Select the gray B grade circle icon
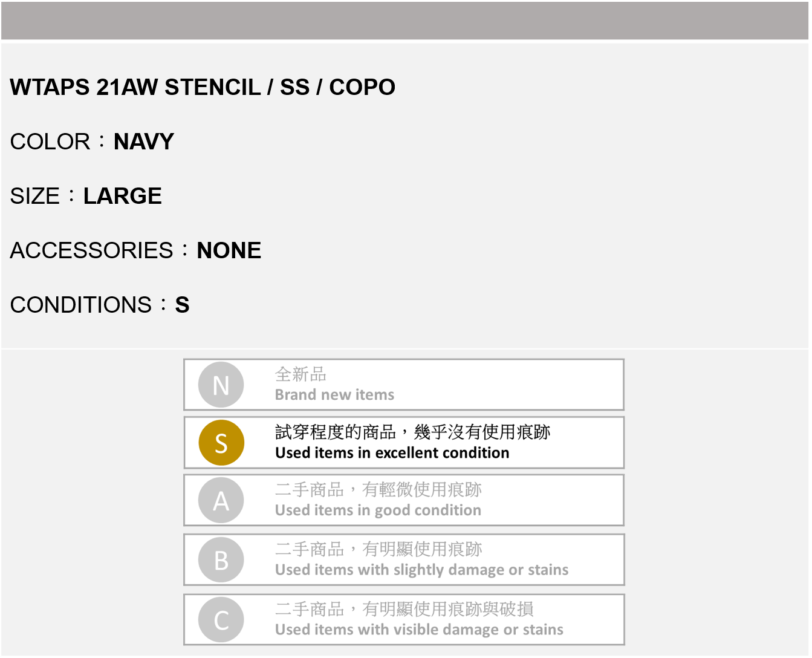This screenshot has width=812, height=658. (221, 560)
